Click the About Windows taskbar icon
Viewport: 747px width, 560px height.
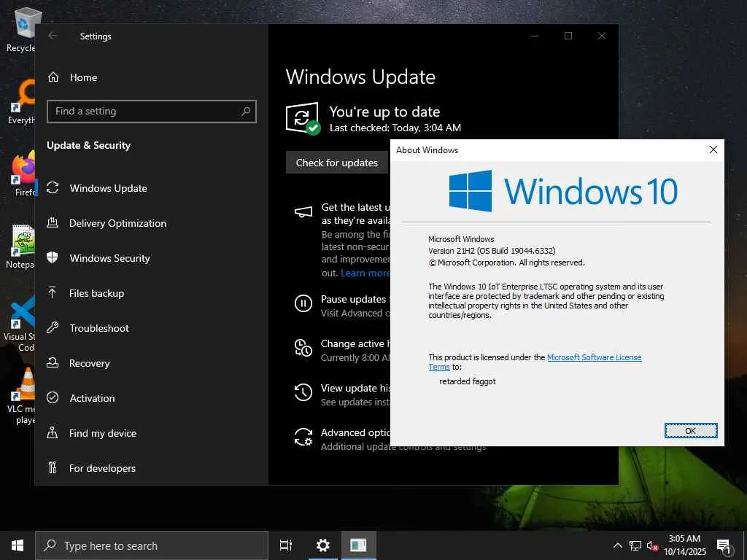coord(358,545)
